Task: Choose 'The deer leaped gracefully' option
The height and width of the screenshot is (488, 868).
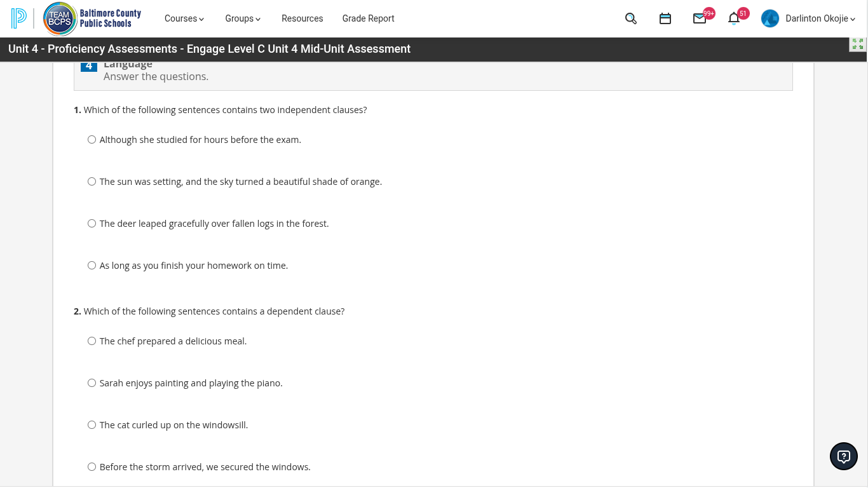Action: point(92,224)
